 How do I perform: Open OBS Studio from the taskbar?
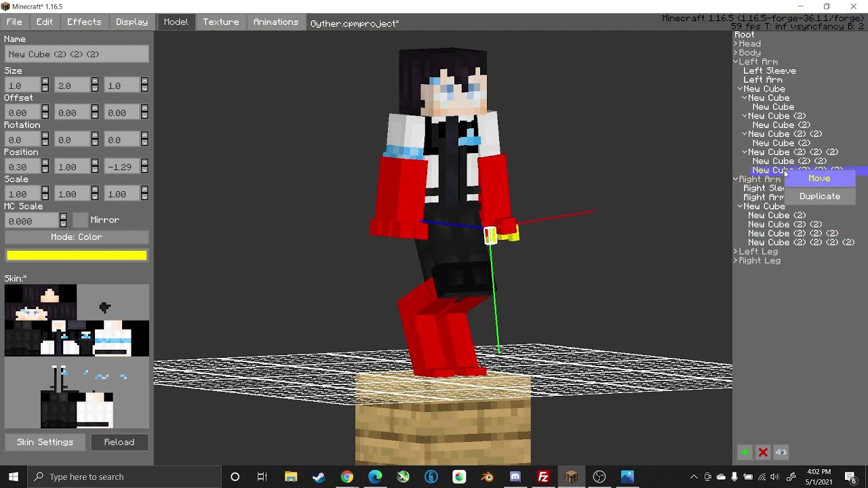(599, 476)
